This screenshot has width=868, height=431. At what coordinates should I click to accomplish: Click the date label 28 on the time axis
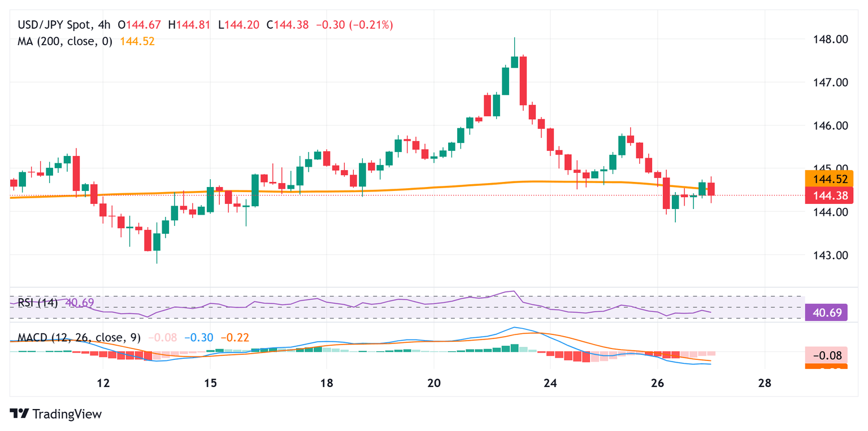pyautogui.click(x=765, y=382)
